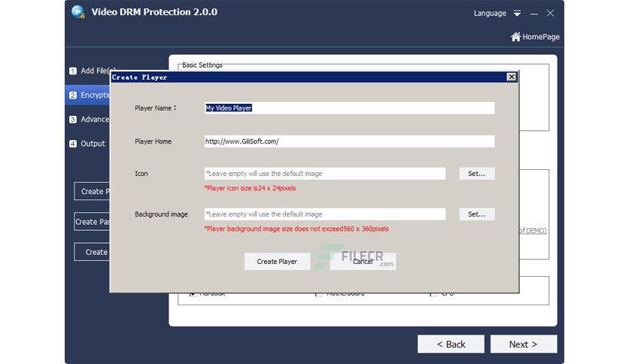Screen dimensions: 629x364
Task: Click the step 4 number icon
Action: click(x=73, y=144)
